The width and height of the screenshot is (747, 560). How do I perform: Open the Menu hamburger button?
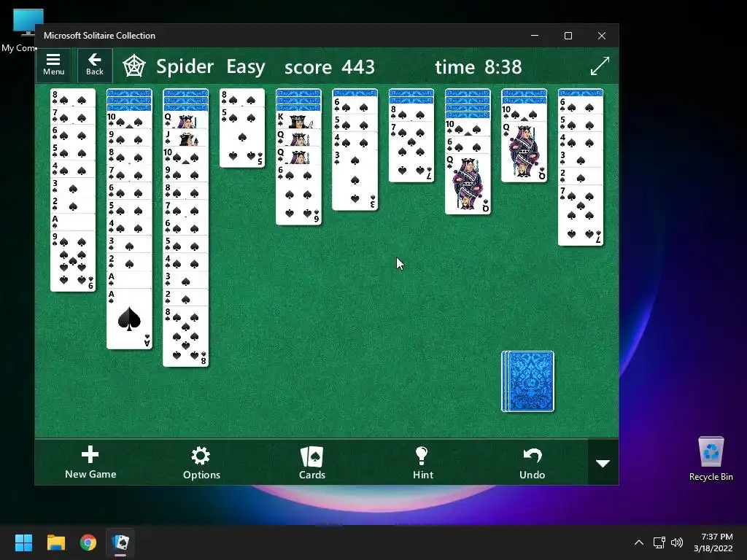[53, 65]
